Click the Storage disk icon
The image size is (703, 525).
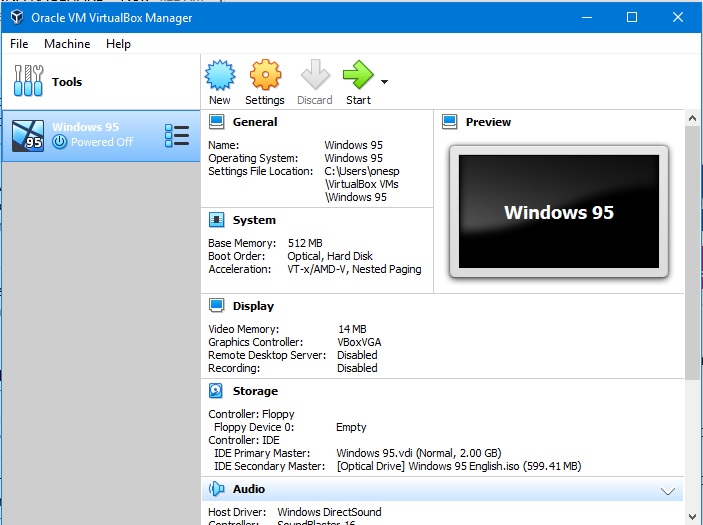[216, 390]
